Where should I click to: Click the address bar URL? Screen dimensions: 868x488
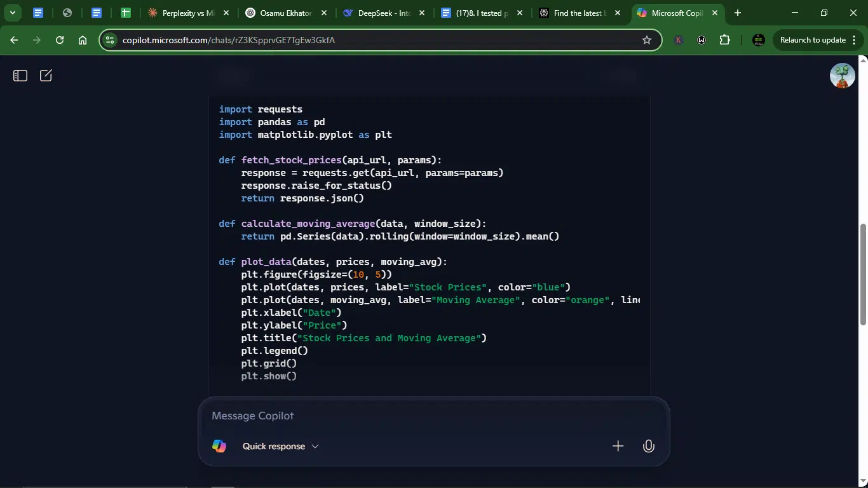(229, 40)
